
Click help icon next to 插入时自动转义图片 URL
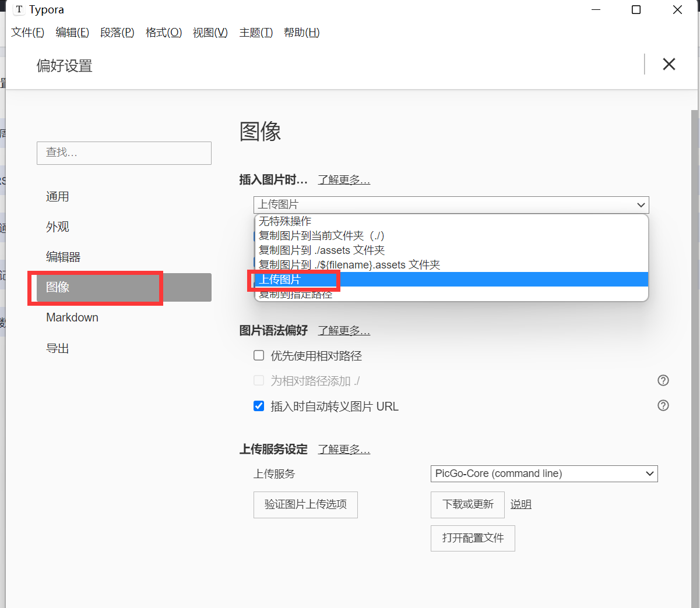click(663, 405)
